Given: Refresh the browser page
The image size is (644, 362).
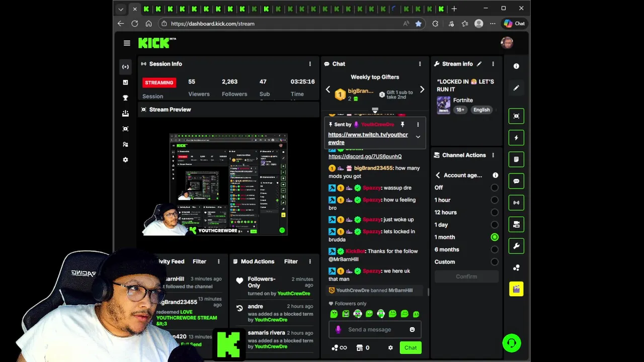Looking at the screenshot, I should point(135,24).
